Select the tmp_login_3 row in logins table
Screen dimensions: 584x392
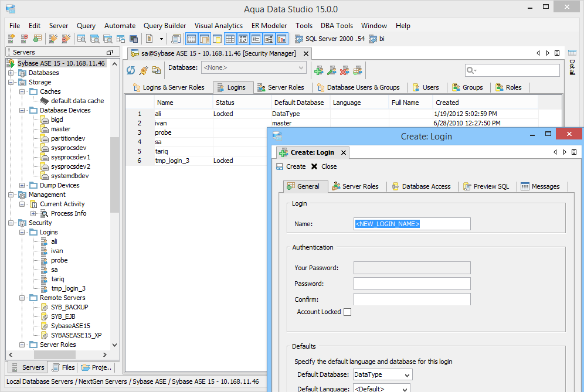click(196, 161)
